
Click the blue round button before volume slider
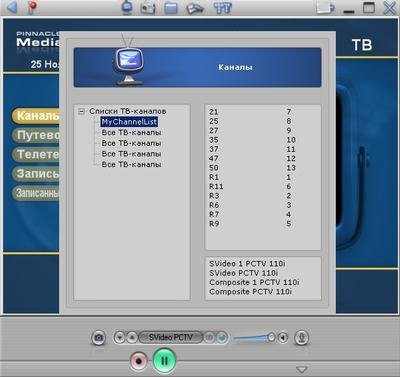[x=221, y=337]
